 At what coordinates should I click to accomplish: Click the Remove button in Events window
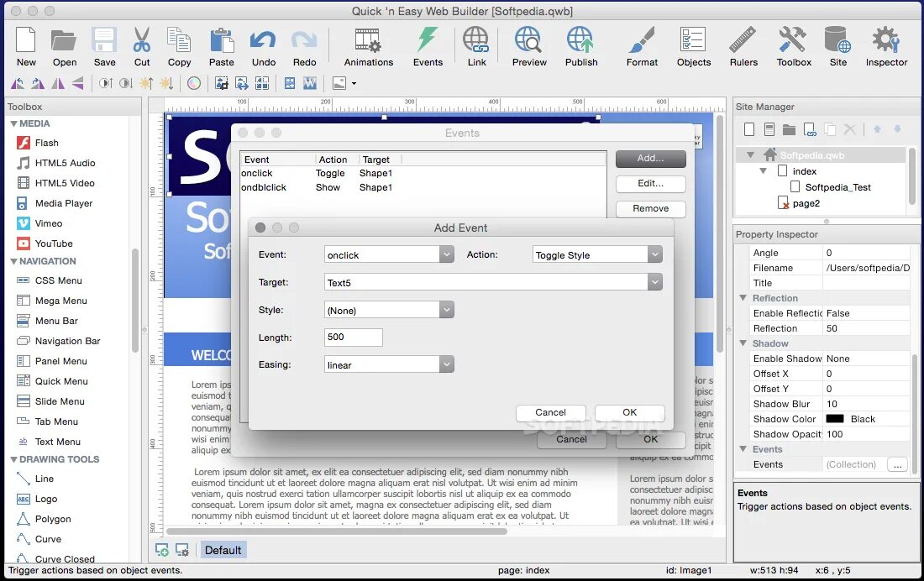[x=650, y=208]
